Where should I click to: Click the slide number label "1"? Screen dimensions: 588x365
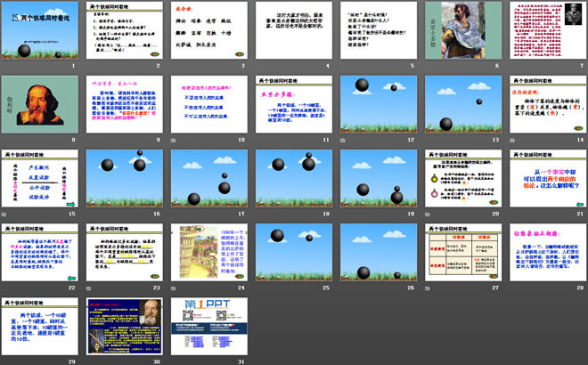coord(73,66)
